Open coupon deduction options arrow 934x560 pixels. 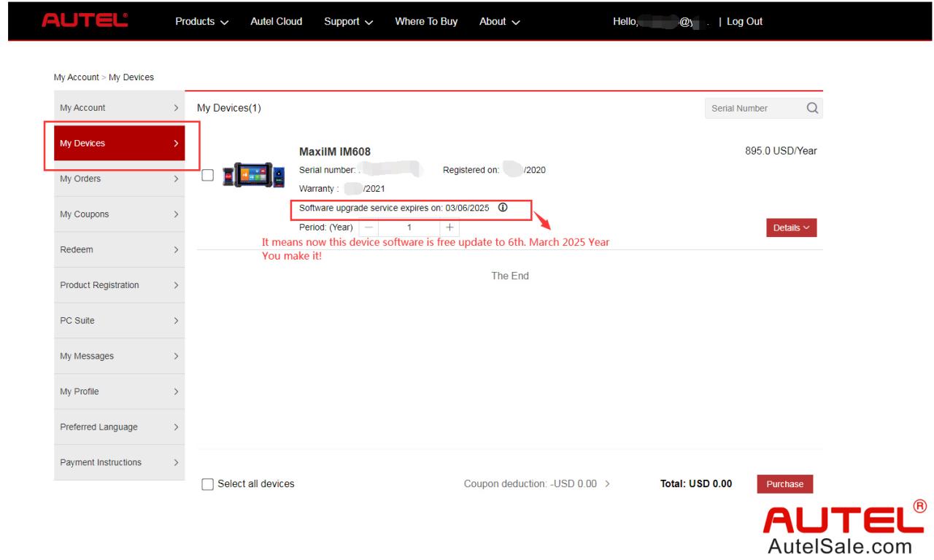pyautogui.click(x=607, y=483)
